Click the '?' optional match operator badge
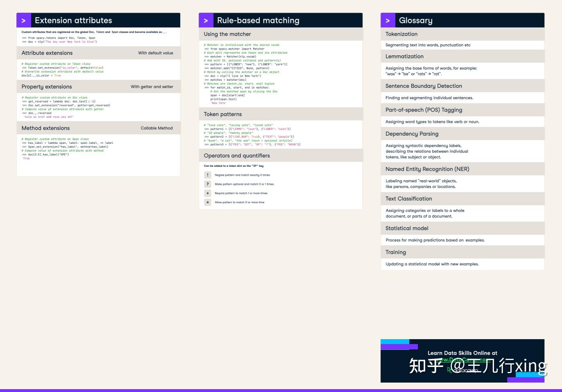 click(x=208, y=184)
